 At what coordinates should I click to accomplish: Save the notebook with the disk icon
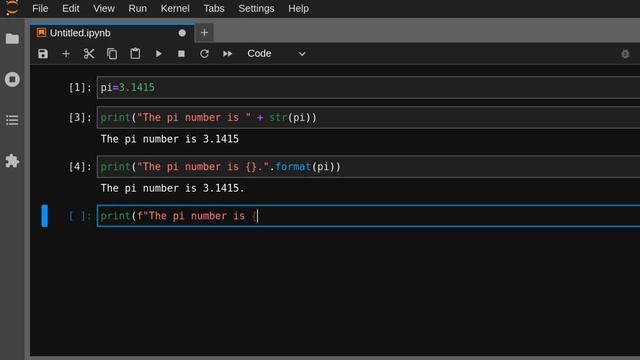(x=43, y=53)
